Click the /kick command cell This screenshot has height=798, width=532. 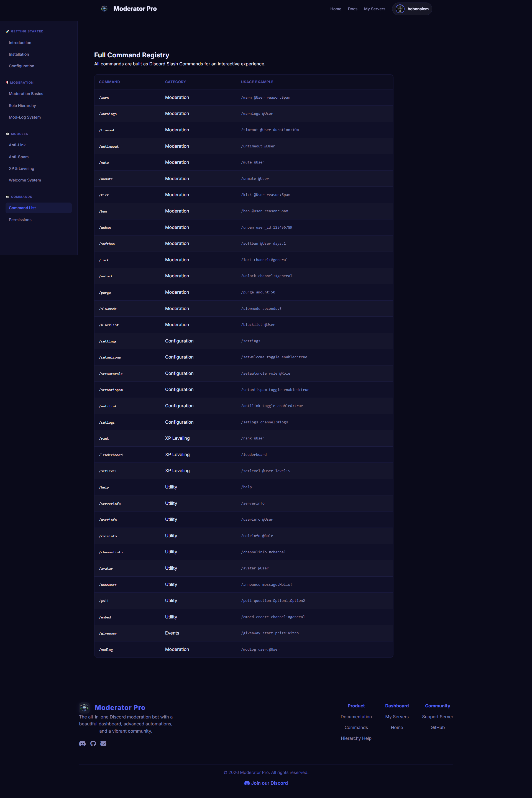point(104,195)
